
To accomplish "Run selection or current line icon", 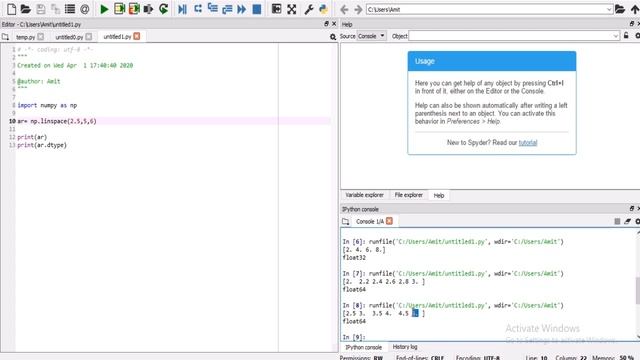I will pos(149,9).
